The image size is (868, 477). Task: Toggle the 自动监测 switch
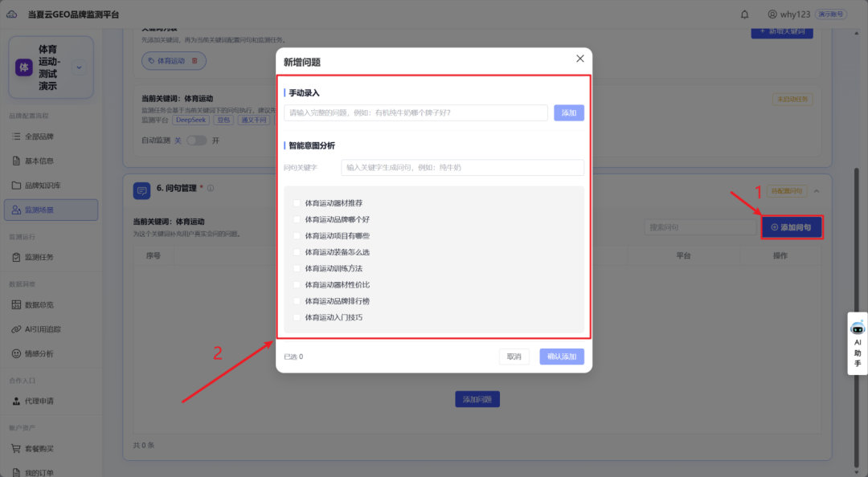197,141
